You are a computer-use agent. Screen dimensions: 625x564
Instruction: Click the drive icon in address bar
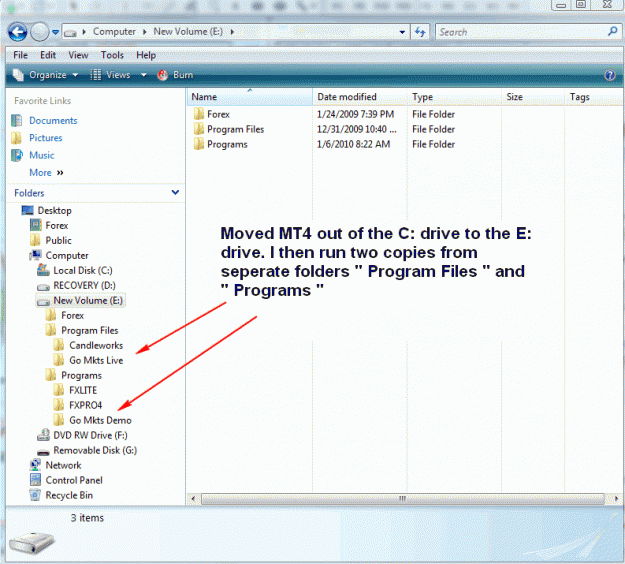pos(71,33)
